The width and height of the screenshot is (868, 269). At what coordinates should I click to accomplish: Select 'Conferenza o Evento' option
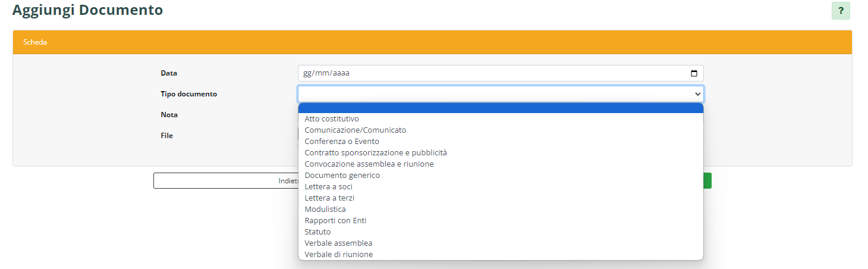pos(341,142)
